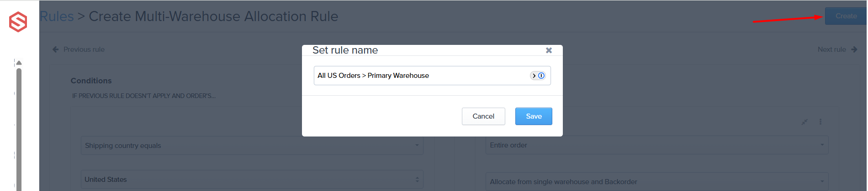
Task: Save the rule name
Action: point(533,116)
